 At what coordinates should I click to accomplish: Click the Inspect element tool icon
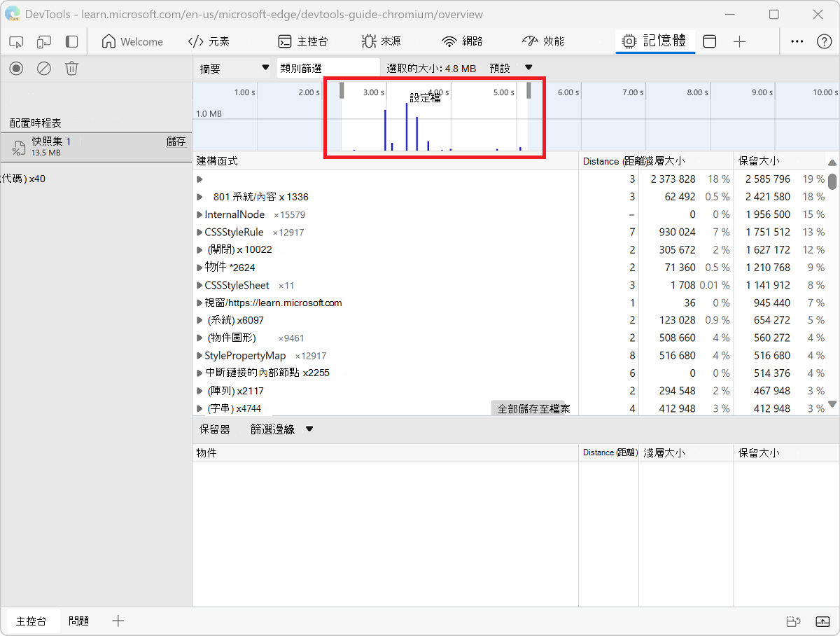(16, 42)
